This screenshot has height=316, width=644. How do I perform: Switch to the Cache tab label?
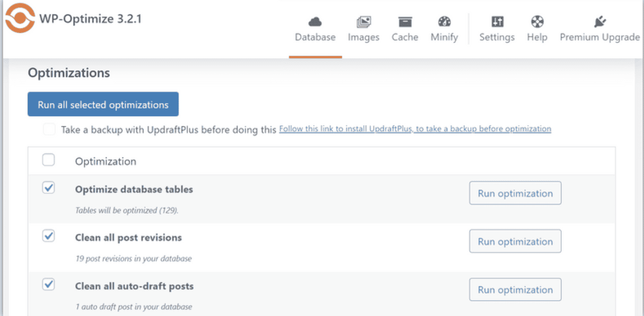click(x=405, y=37)
